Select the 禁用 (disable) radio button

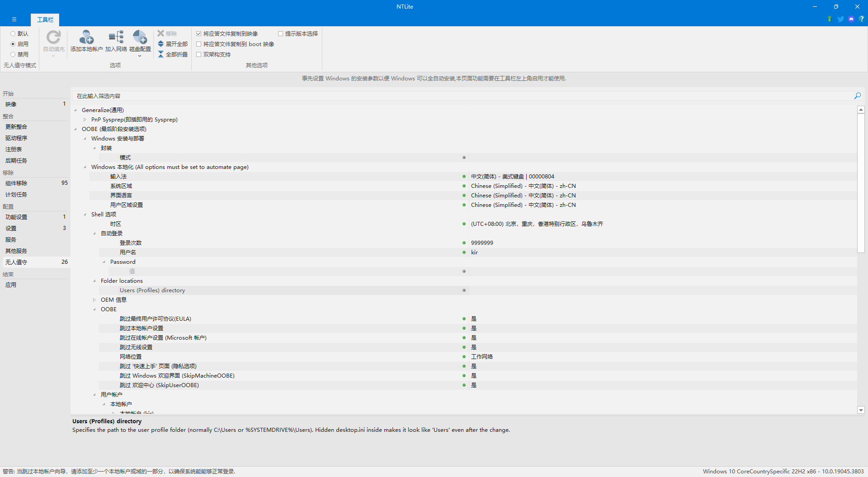coord(13,54)
